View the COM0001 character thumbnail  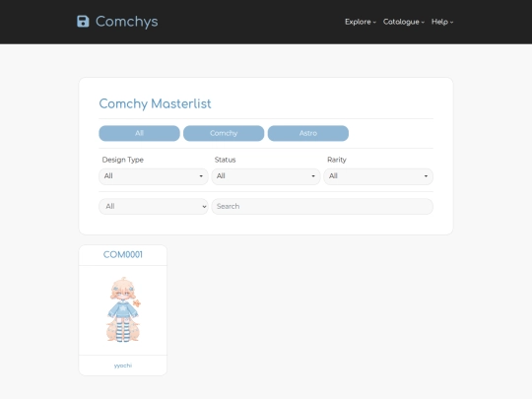click(123, 309)
